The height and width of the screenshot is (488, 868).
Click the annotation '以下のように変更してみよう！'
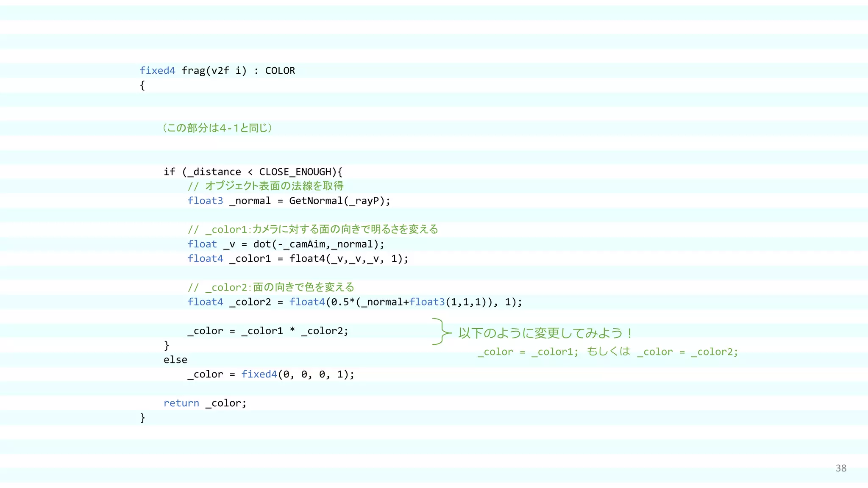click(x=546, y=333)
